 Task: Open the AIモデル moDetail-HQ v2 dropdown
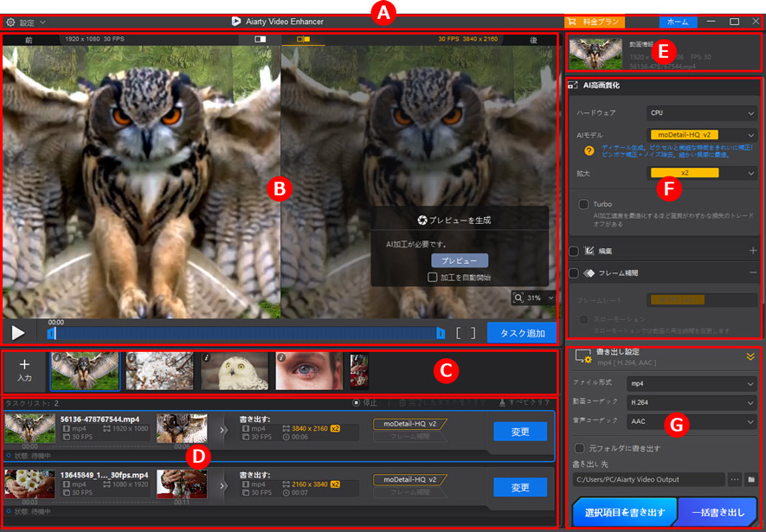click(701, 135)
